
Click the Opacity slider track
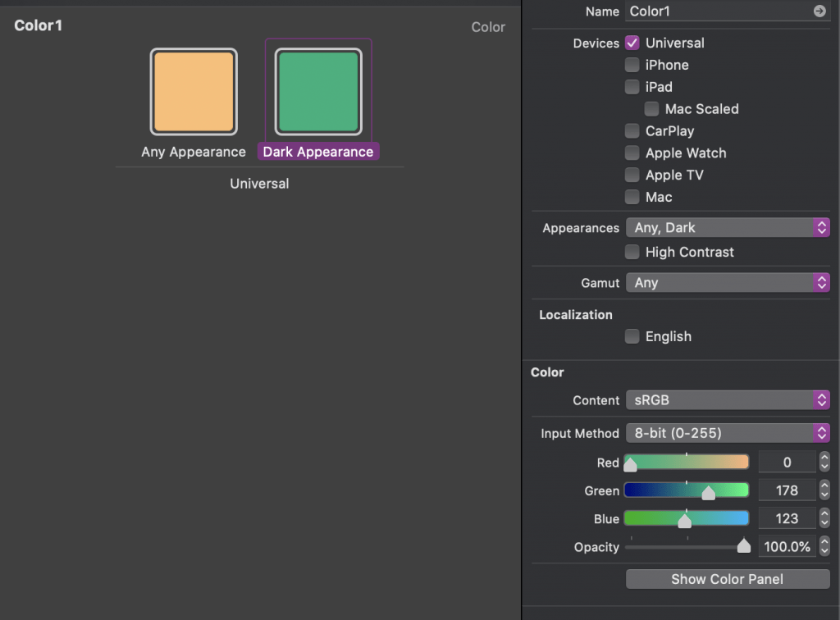pos(687,547)
